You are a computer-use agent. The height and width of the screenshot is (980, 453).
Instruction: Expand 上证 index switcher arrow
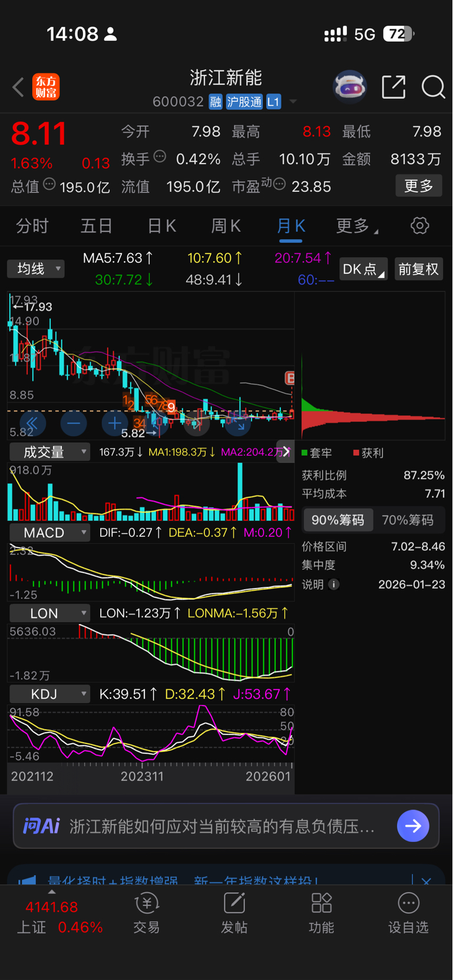click(52, 892)
